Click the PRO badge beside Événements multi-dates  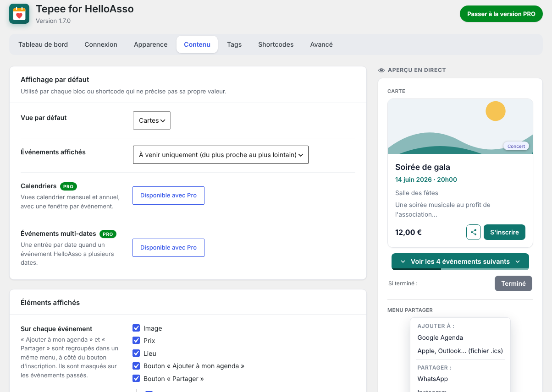click(x=108, y=234)
